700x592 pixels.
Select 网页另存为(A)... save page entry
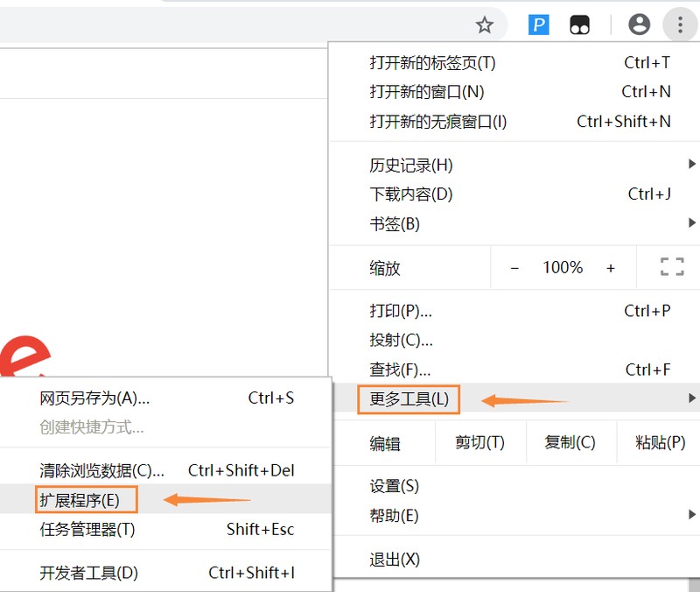[165, 398]
